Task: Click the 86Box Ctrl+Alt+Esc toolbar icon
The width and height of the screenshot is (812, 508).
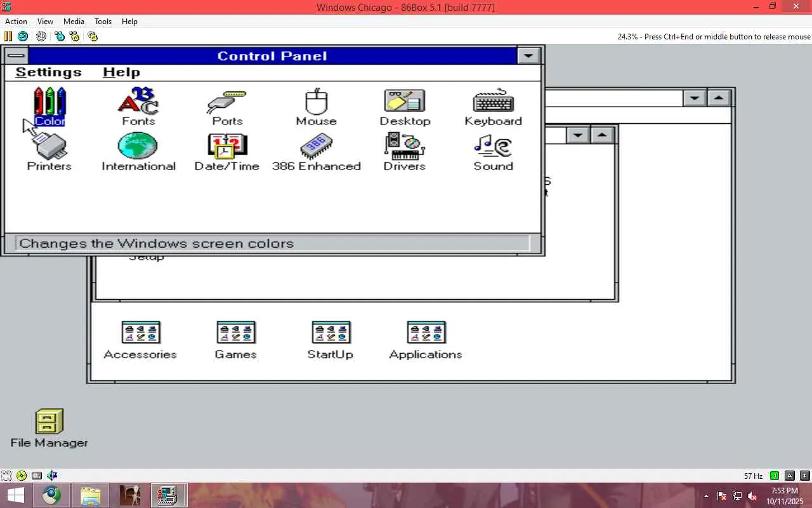Action: pos(75,36)
